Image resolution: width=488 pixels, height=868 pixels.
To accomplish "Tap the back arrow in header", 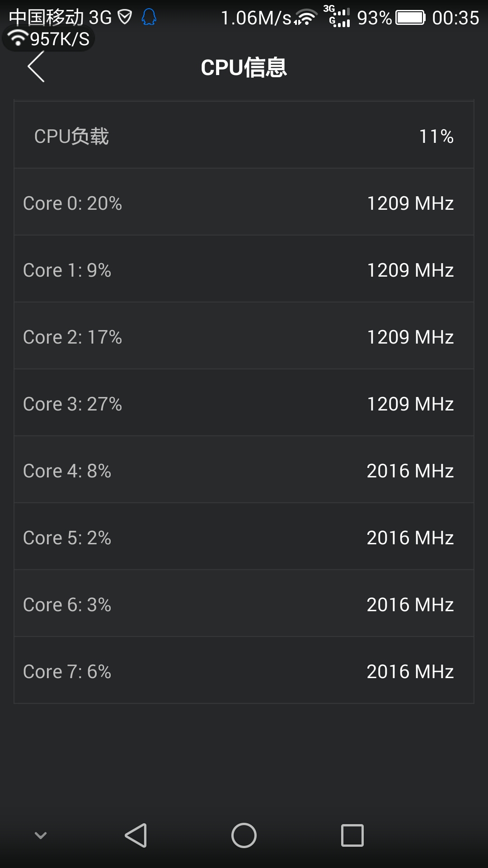I will 36,67.
